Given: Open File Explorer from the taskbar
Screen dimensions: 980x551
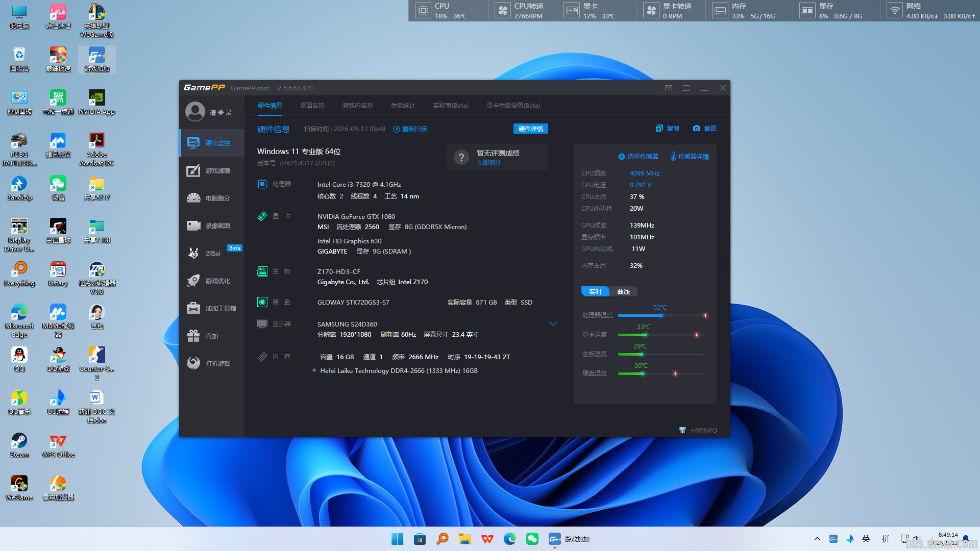Looking at the screenshot, I should tap(464, 539).
